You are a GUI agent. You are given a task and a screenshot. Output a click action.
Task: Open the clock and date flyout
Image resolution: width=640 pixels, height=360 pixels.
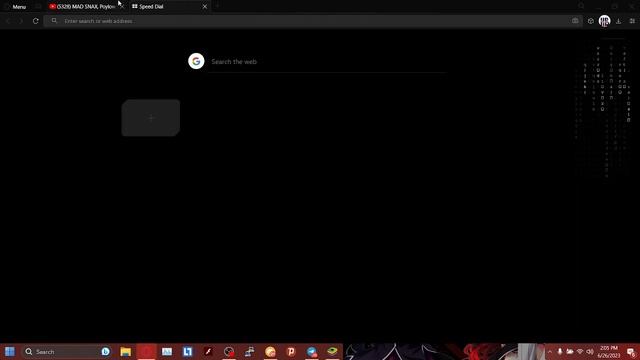609,351
